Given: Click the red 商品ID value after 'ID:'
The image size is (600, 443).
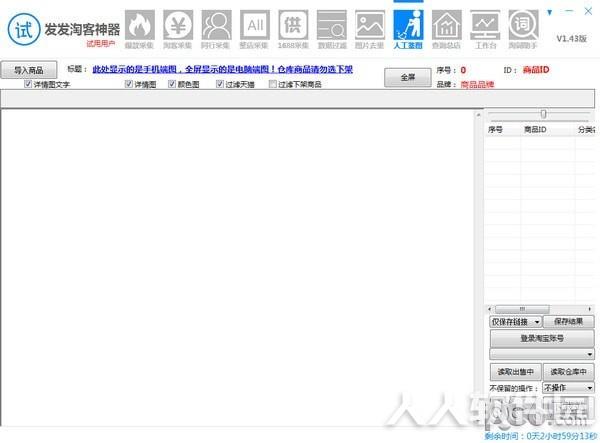Looking at the screenshot, I should [536, 70].
